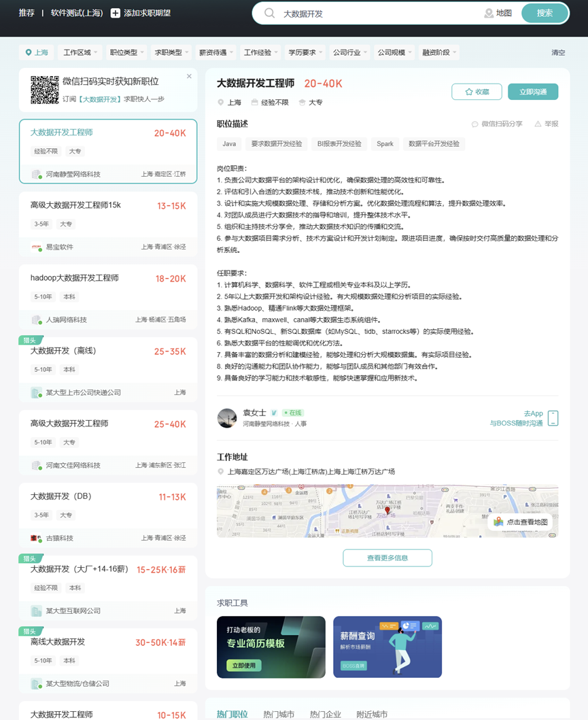Click the address pin icon under 工作地址
Image resolution: width=588 pixels, height=720 pixels.
tap(221, 472)
